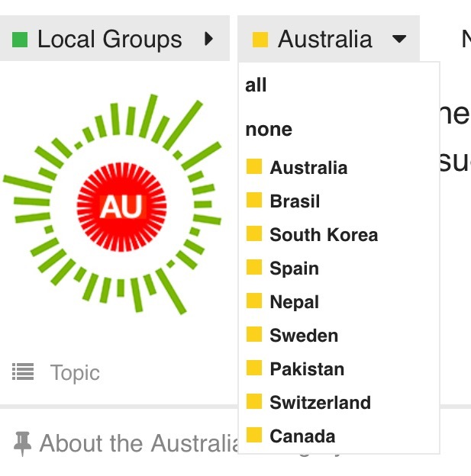The height and width of the screenshot is (476, 471).
Task: Click the green square in Local Groups
Action: pos(21,39)
